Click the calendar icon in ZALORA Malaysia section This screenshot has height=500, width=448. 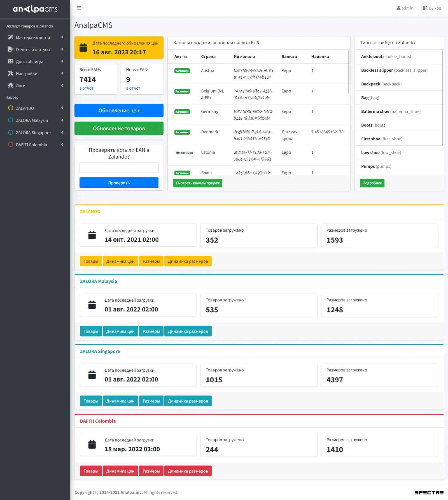click(92, 305)
